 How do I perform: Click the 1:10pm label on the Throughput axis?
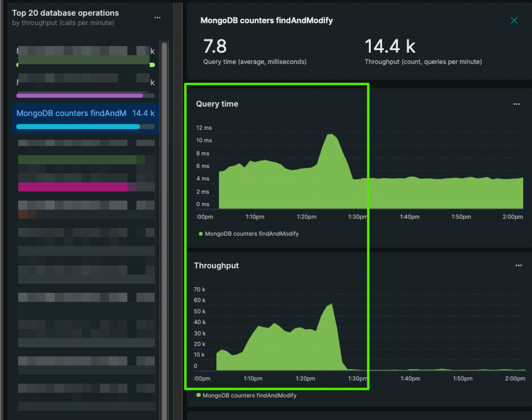click(x=253, y=379)
